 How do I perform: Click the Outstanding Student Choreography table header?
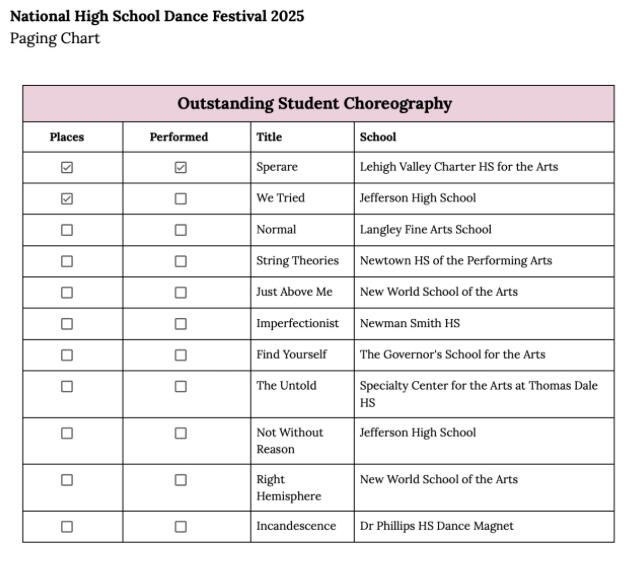point(315,104)
